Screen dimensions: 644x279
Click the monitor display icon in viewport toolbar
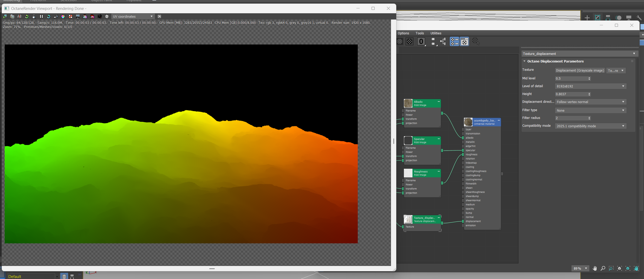pos(78,16)
